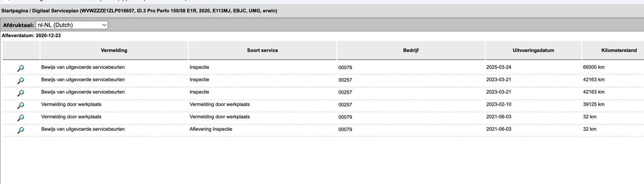Sort by Soort service column header
The width and height of the screenshot is (644, 184).
[x=262, y=50]
